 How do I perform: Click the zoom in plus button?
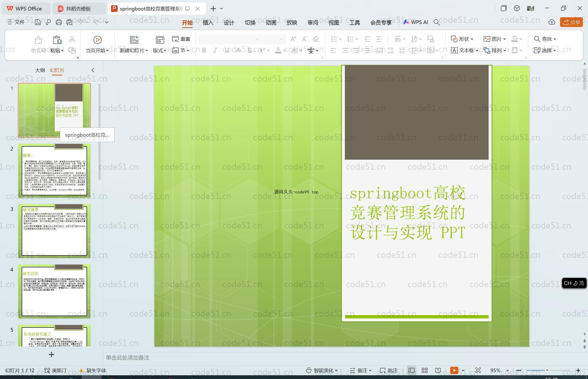coord(578,370)
